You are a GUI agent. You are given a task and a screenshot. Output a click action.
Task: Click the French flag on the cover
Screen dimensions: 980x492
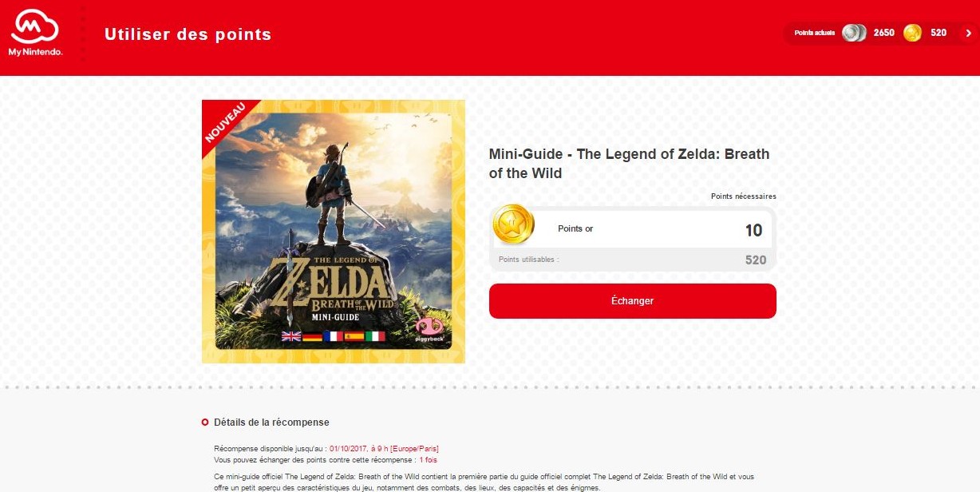click(333, 336)
